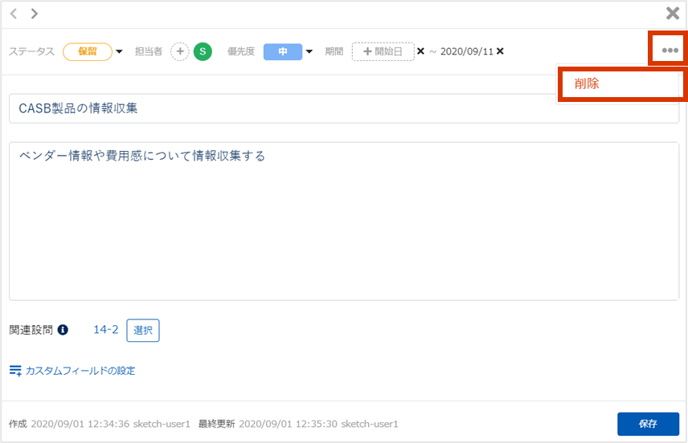Screen dimensions: 688x443
Task: Clear the start date with X icon
Action: point(420,51)
